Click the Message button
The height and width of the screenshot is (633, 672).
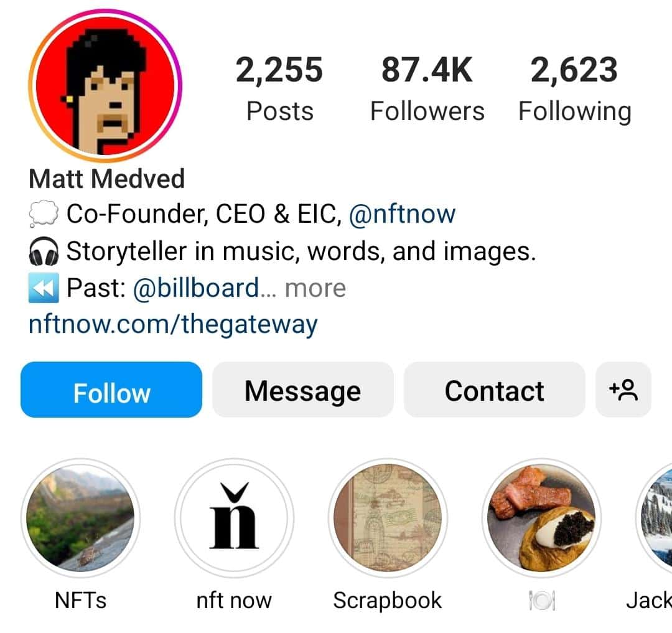point(302,390)
